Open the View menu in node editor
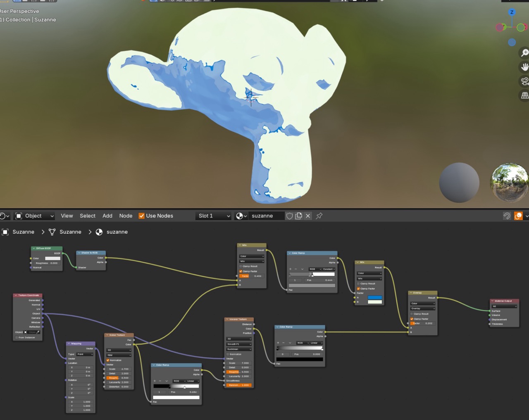The width and height of the screenshot is (529, 420). (67, 216)
